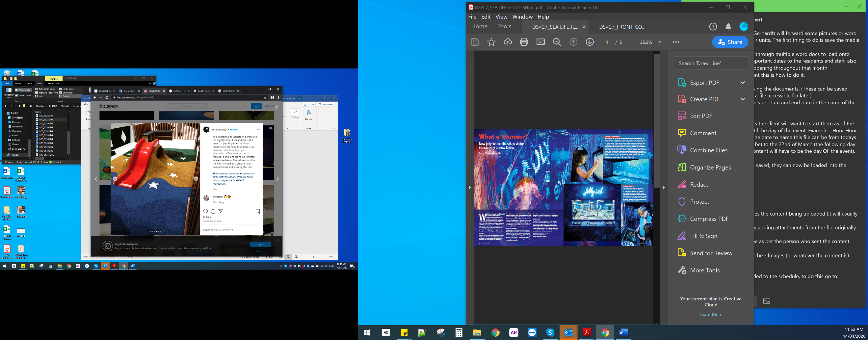Image resolution: width=868 pixels, height=340 pixels.
Task: Select Extra large icons layout in File Explorer
Action: coord(45,89)
